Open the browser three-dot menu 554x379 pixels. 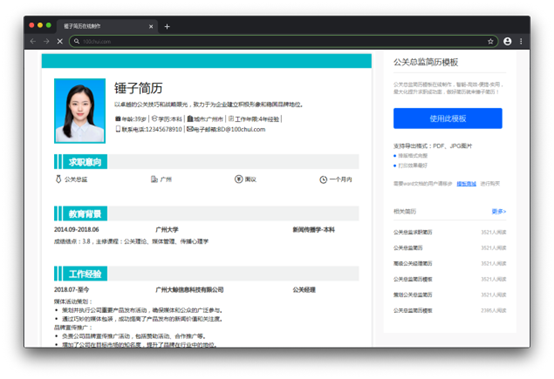(x=521, y=41)
